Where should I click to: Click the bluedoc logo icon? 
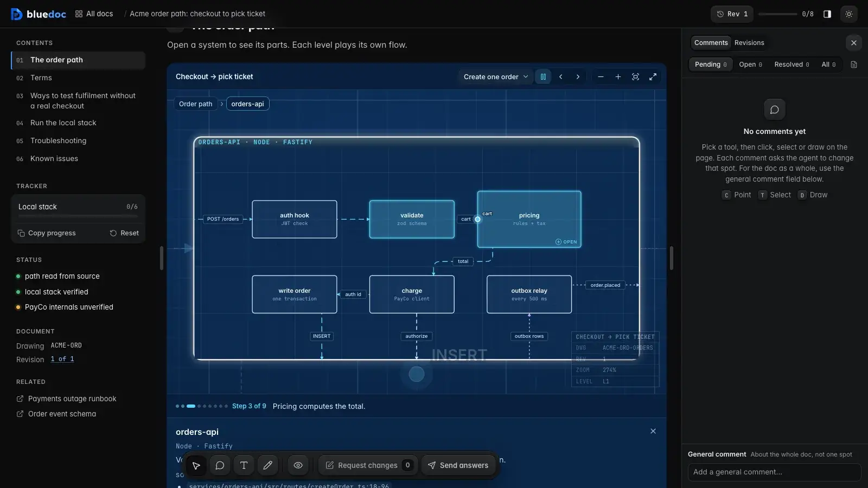(x=17, y=14)
